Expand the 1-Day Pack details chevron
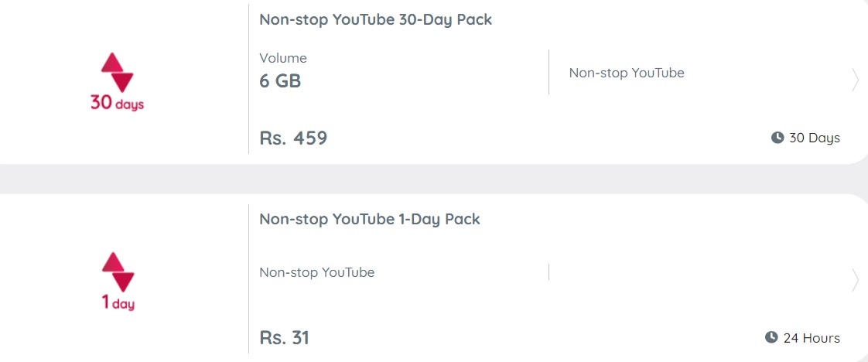 pos(856,282)
